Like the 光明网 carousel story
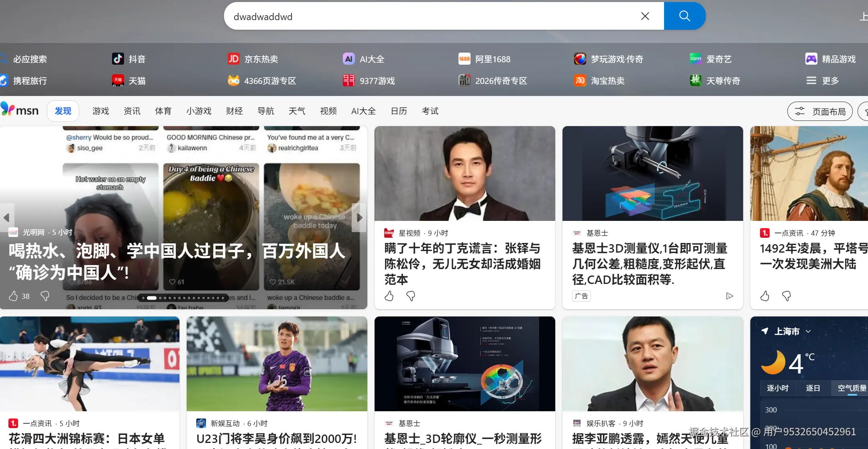This screenshot has width=868, height=449. point(13,296)
